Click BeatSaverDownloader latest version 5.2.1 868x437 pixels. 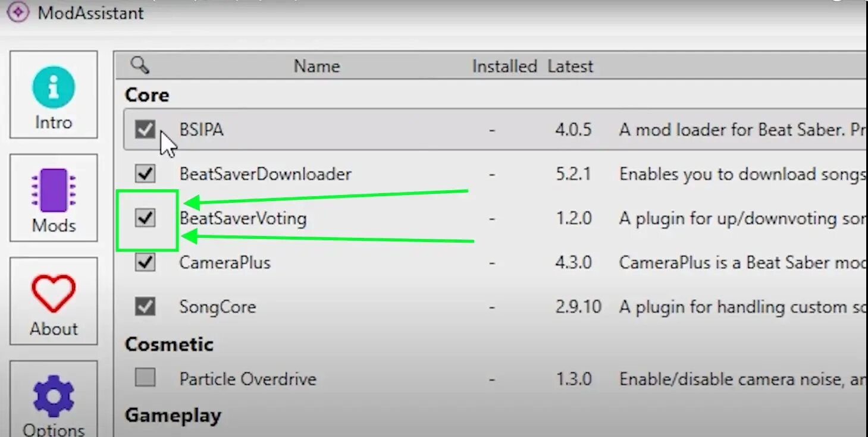tap(574, 174)
